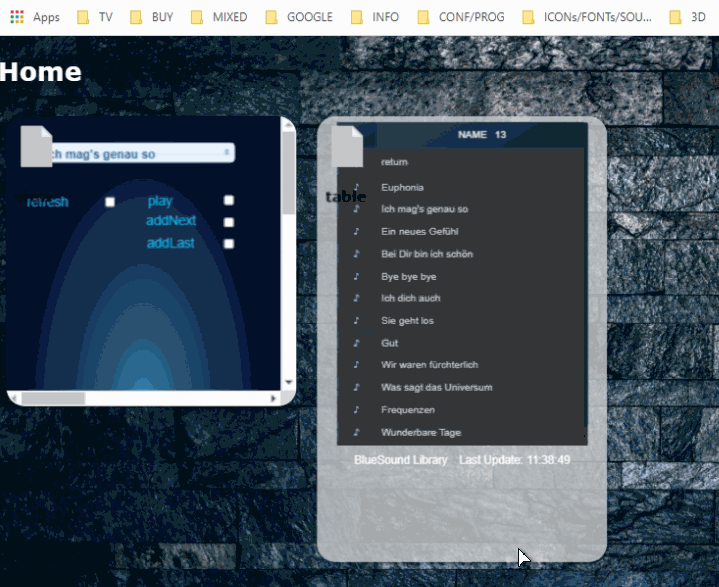The height and width of the screenshot is (587, 719).
Task: Click the scroll left arrow in left panel
Action: [x=15, y=398]
